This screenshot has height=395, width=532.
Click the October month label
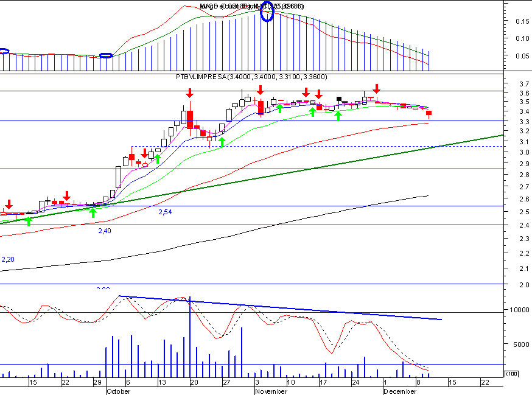pos(119,391)
